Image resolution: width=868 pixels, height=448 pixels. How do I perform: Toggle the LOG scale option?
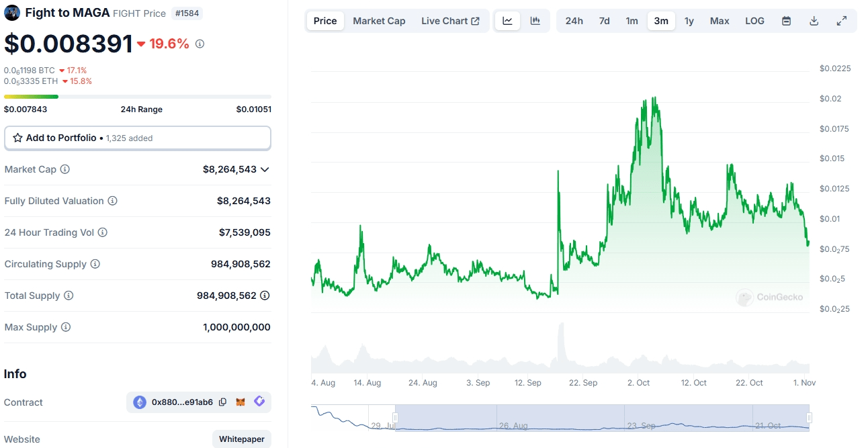(x=754, y=21)
